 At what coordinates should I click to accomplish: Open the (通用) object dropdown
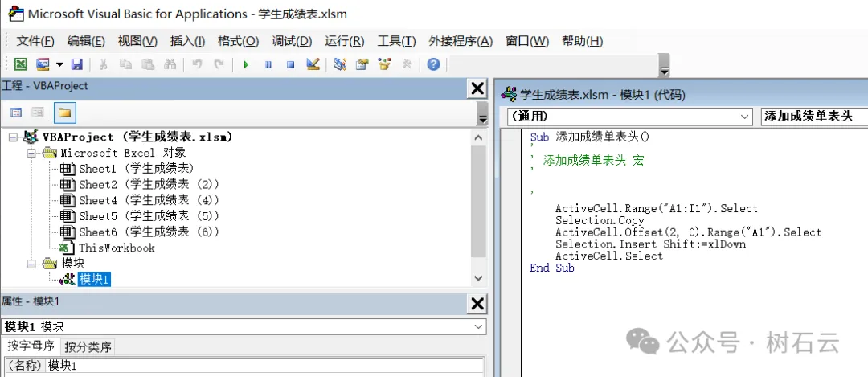point(743,117)
